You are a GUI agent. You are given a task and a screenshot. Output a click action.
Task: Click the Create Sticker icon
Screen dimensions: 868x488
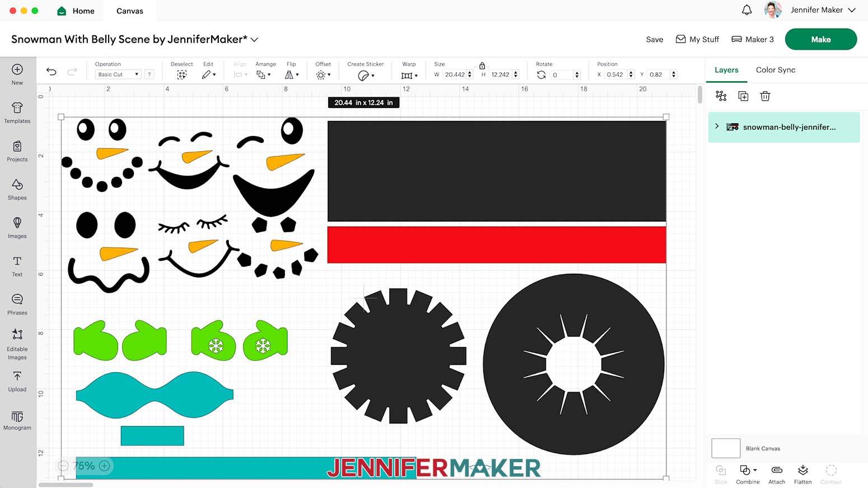[x=363, y=75]
